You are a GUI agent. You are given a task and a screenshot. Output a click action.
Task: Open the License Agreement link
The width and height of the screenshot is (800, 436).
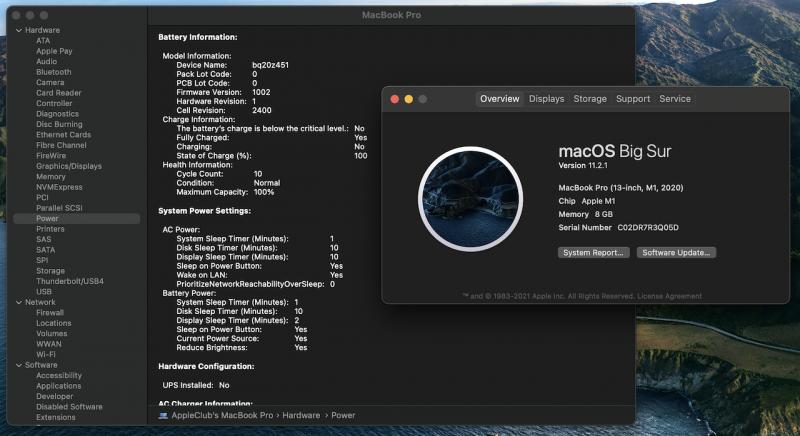click(669, 296)
